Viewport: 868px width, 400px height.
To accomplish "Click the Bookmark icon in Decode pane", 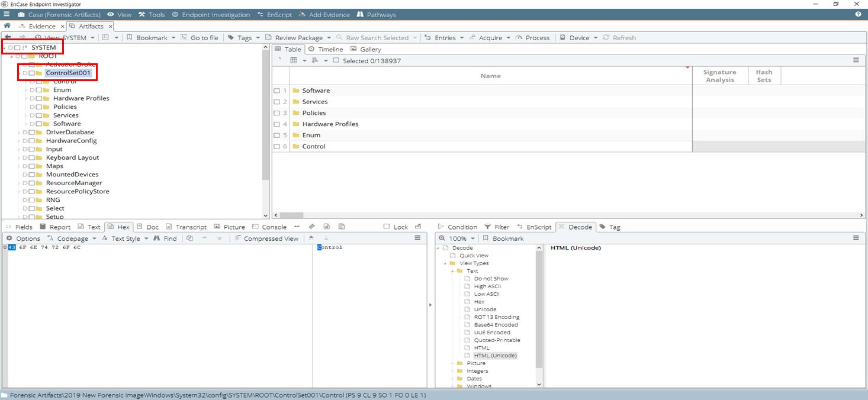I will tap(486, 238).
